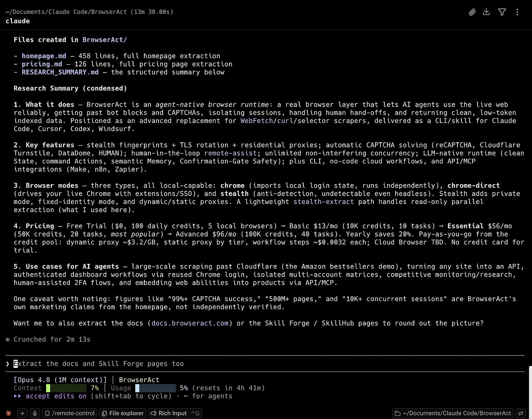Click the 'Opus 4.8 (1M context)' model label
This screenshot has width=532, height=419.
pyautogui.click(x=60, y=380)
